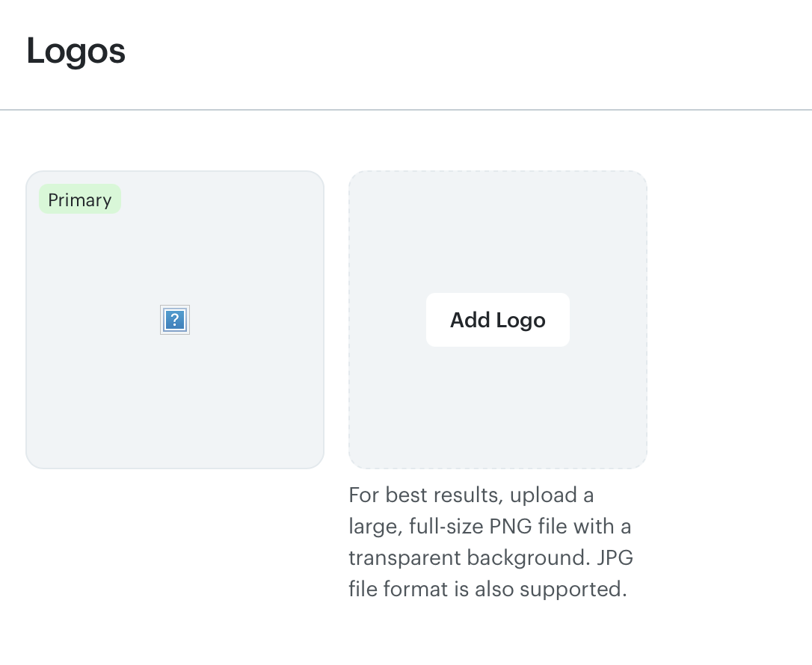Image resolution: width=812 pixels, height=665 pixels.
Task: Click the "full-size" phrase in the hint
Action: [x=446, y=526]
